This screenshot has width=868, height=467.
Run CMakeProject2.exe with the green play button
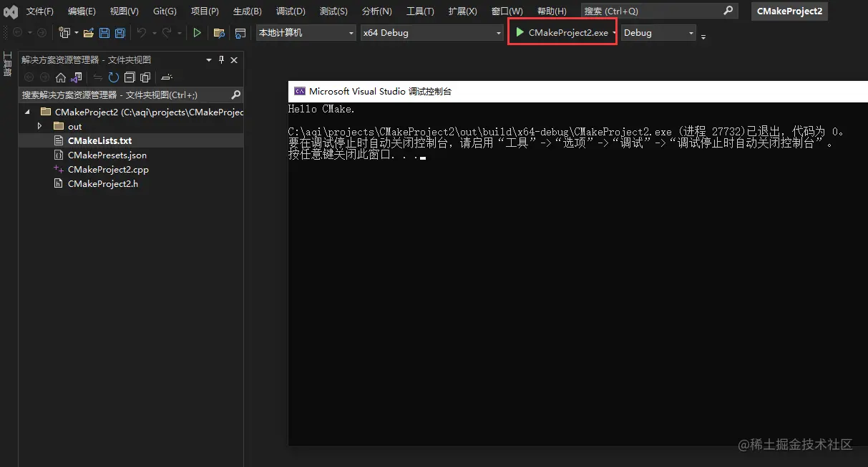coord(520,32)
